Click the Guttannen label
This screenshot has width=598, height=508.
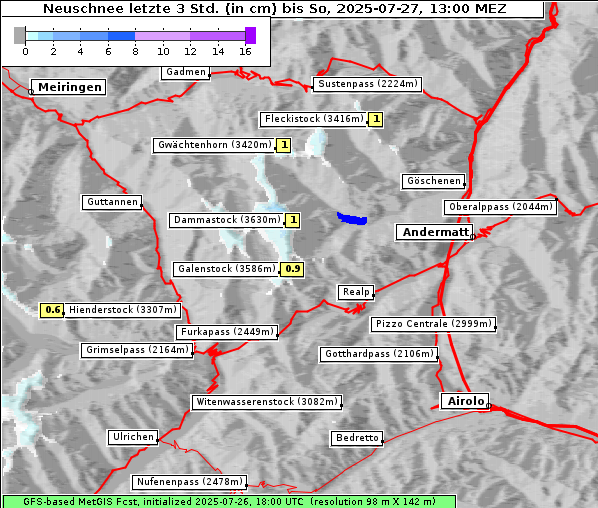[112, 202]
